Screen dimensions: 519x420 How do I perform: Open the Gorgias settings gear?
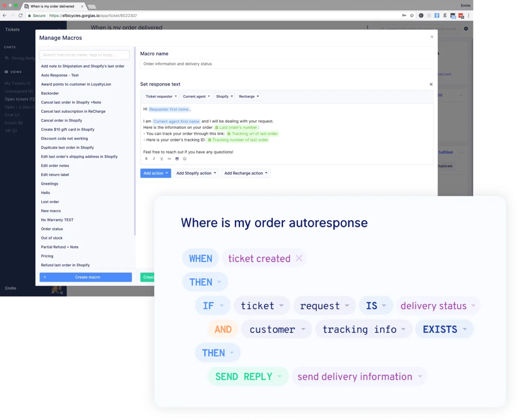point(466,29)
